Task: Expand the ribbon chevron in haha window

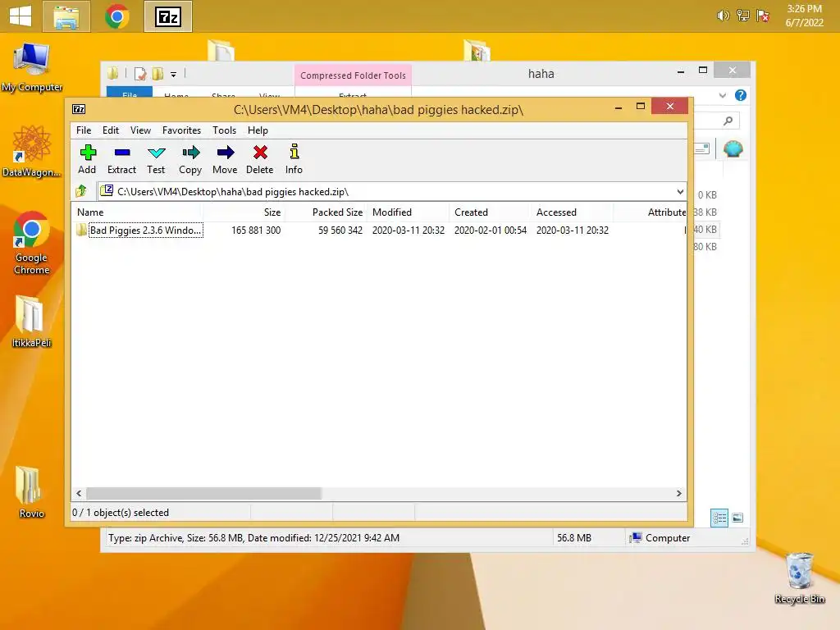Action: click(x=722, y=95)
